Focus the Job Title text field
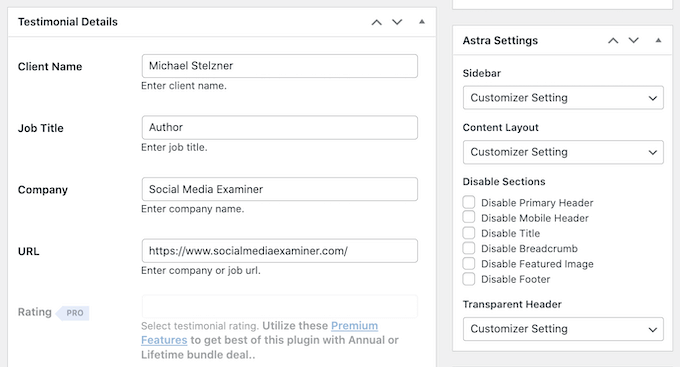The width and height of the screenshot is (680, 367). tap(280, 128)
